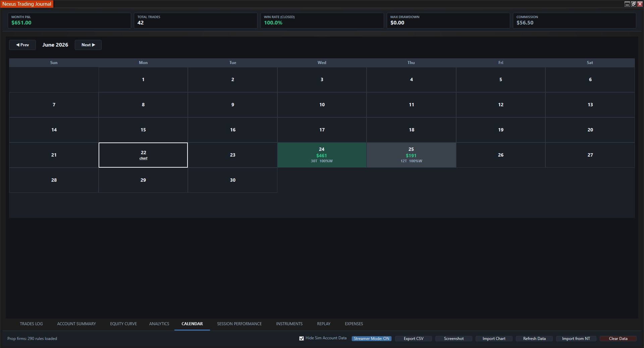Click Max Drawdown $0.00 card
The image size is (644, 348).
coord(448,20)
